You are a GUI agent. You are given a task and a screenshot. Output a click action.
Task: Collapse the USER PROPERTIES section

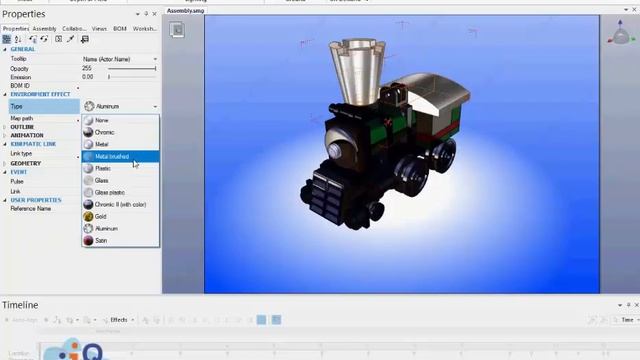click(5, 200)
